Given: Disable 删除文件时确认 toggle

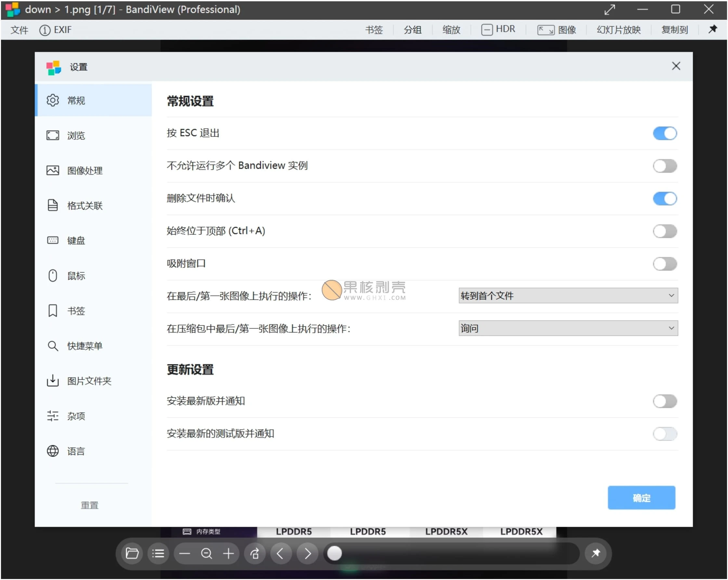Looking at the screenshot, I should tap(663, 199).
